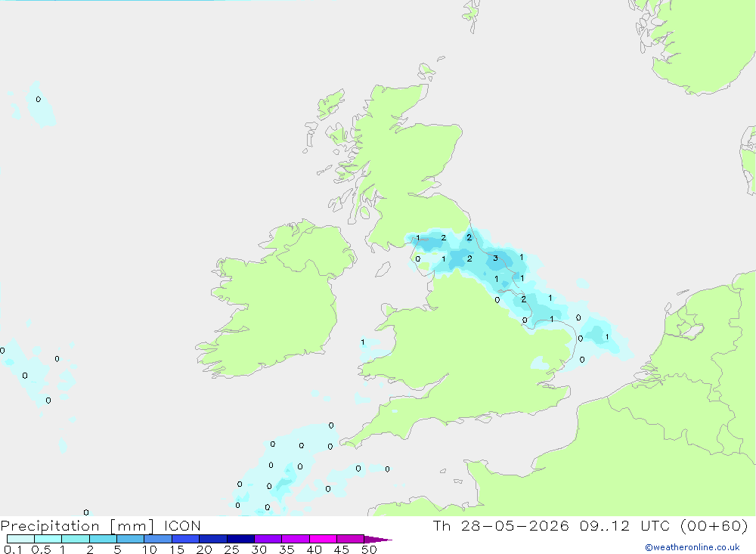Click the 5–10 mm light blue legend swatch
Screen dimensions: 756x554
coord(130,539)
